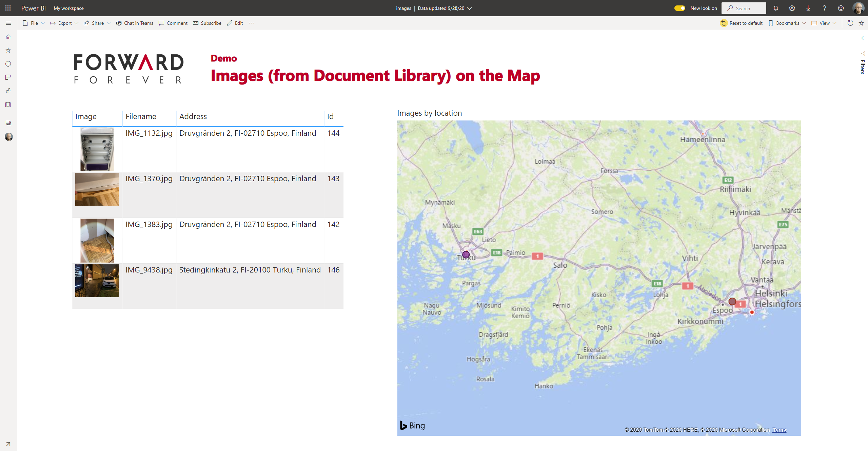Click Reset to default button
The height and width of the screenshot is (451, 868).
742,23
